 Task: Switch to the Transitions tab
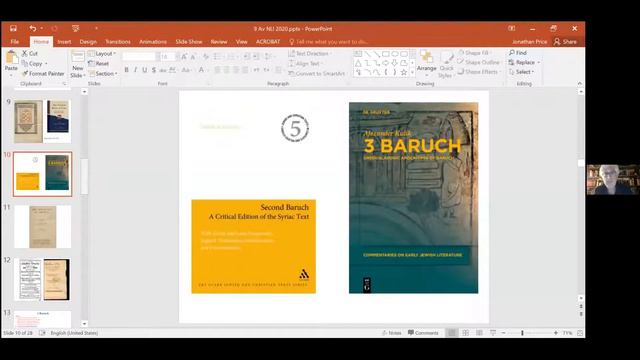[x=118, y=42]
